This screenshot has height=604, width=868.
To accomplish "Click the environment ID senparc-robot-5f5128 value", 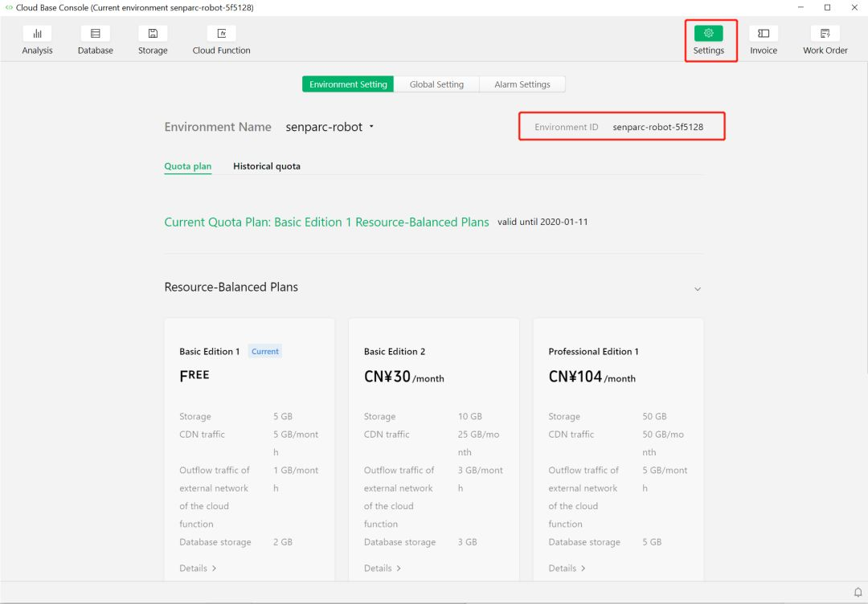I will [x=657, y=127].
